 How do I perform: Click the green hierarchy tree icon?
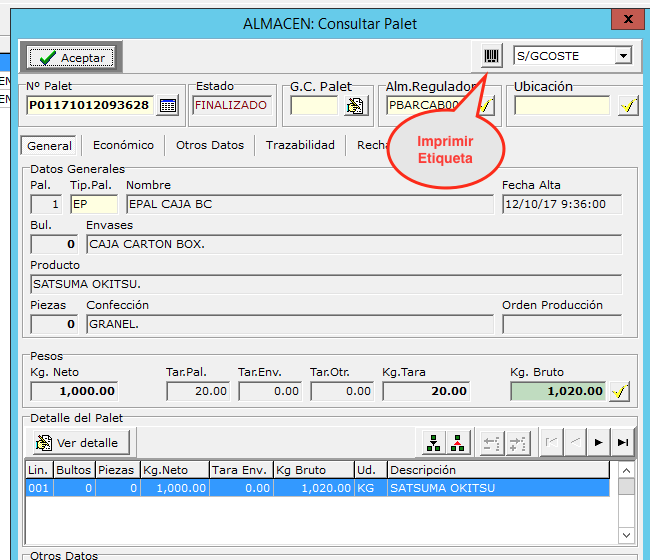coord(432,442)
